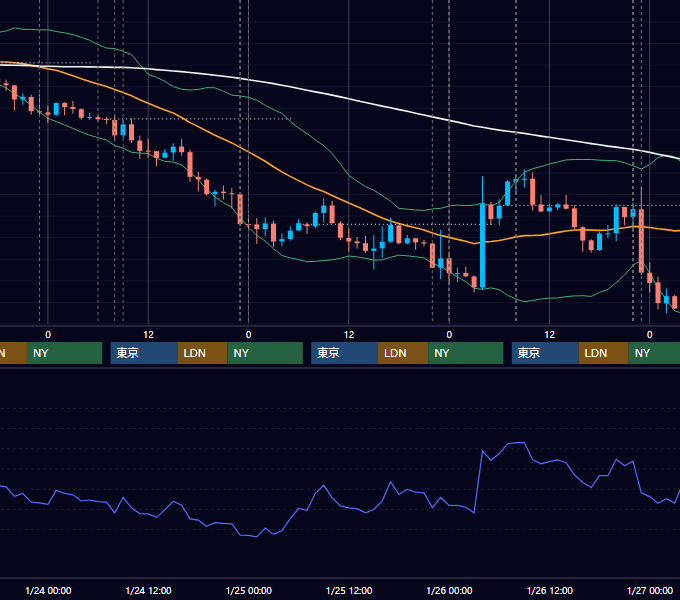Select the LDN session block on 1/24

(203, 353)
